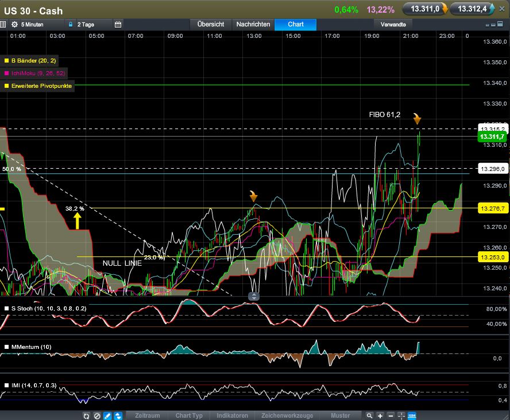Screen dimensions: 510x420
Task: Switch to the Übersicht tab
Action: (x=210, y=25)
